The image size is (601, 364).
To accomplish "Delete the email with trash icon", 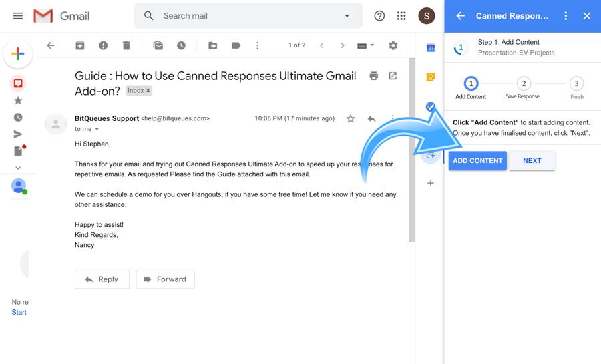I will [x=126, y=45].
